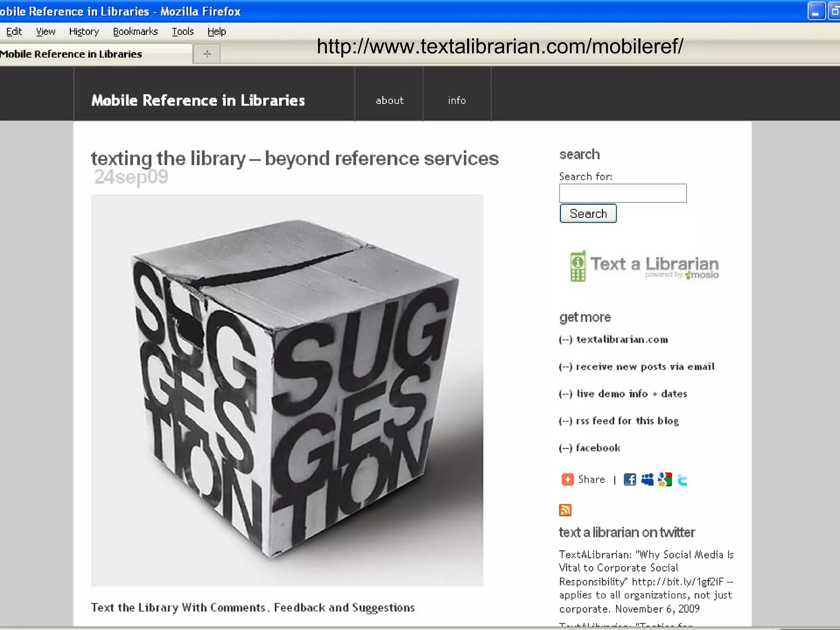Share the post via Twitter icon

coord(682,479)
